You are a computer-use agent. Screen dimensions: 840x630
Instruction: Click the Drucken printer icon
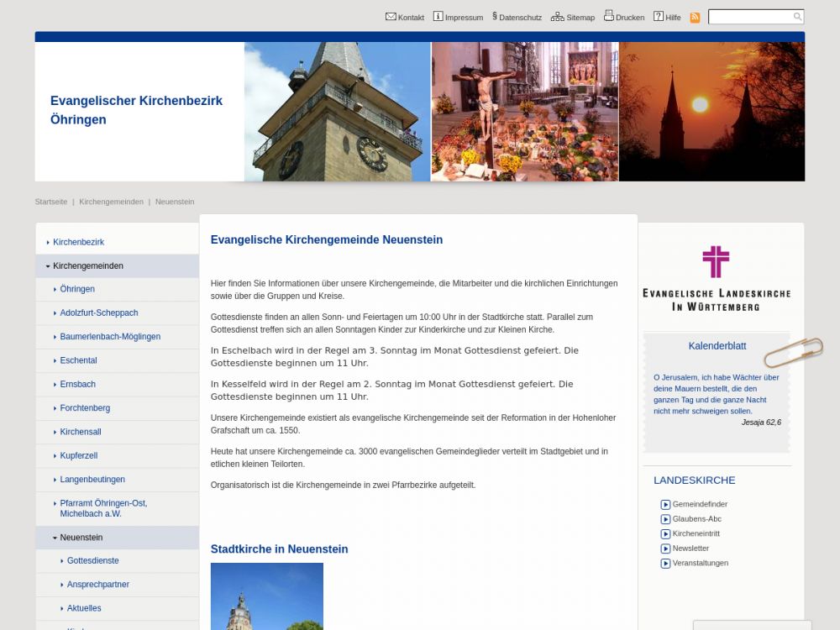point(609,16)
